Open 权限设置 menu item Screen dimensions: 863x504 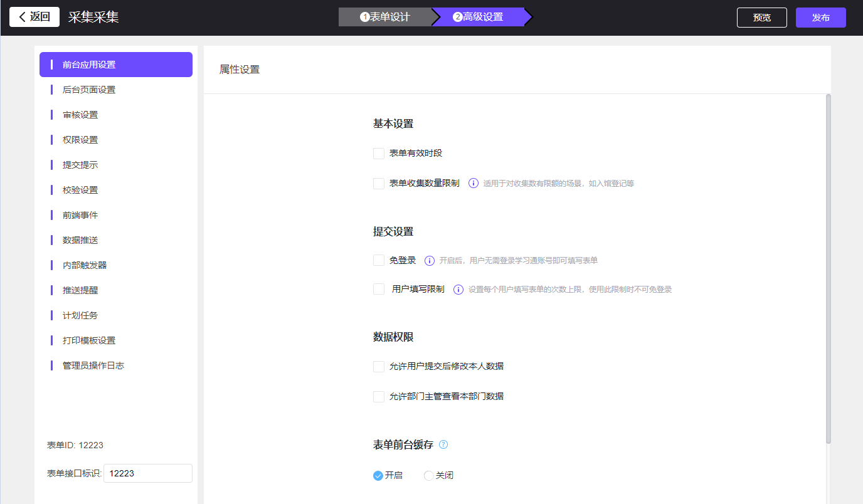tap(116, 140)
